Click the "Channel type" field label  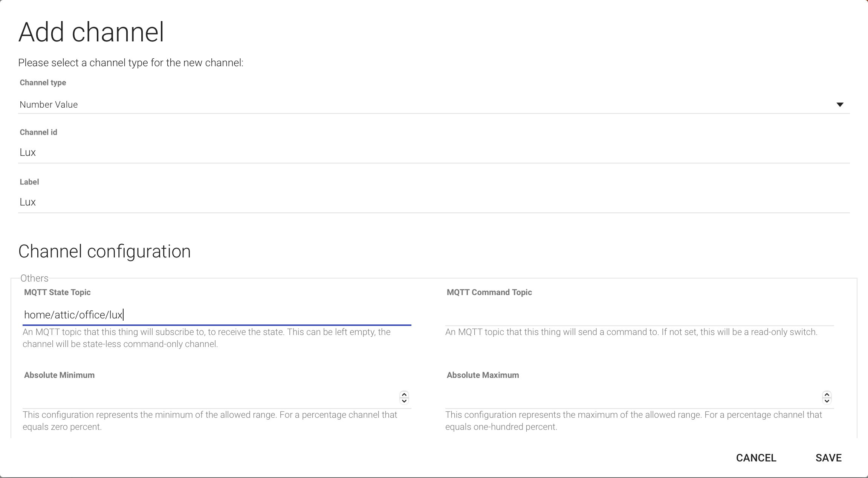coord(43,83)
